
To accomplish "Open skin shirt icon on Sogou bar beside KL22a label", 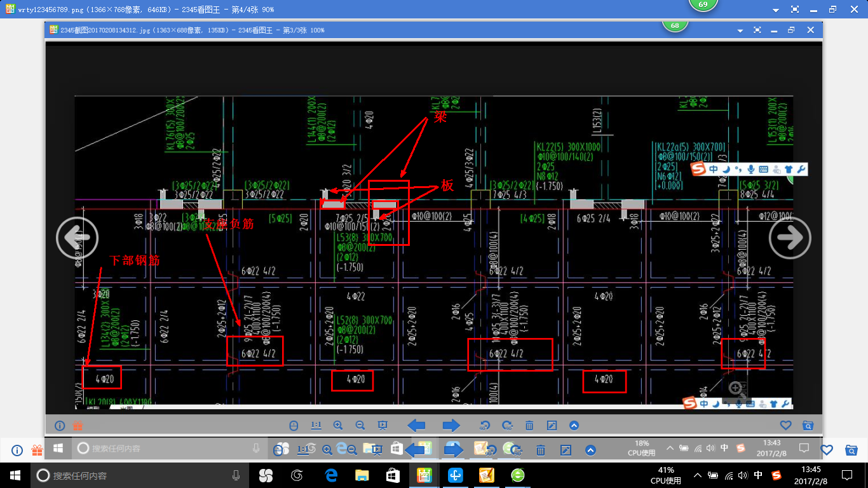I will tap(789, 169).
